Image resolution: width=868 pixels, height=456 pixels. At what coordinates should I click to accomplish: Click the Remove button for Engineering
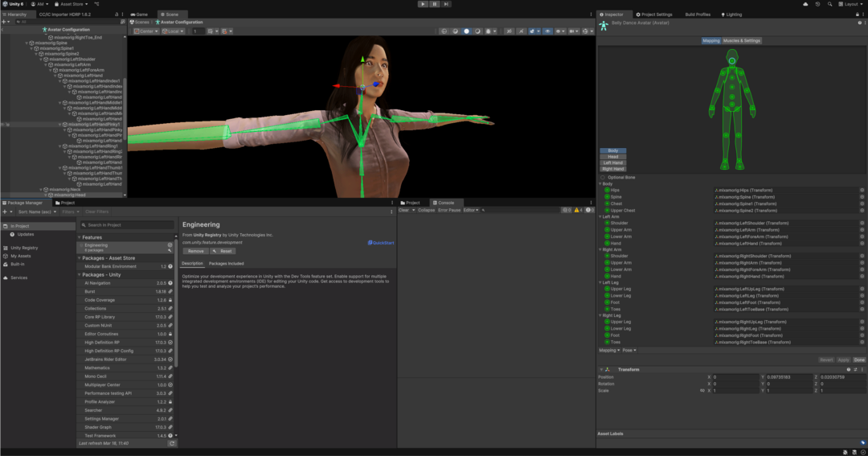[x=195, y=251]
